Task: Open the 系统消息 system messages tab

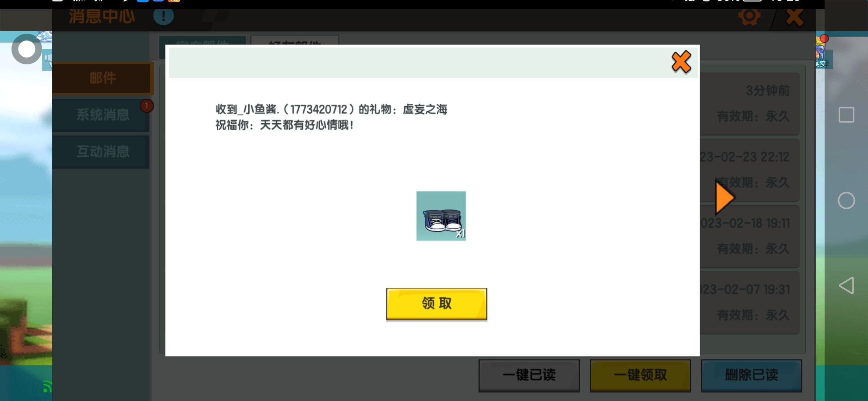Action: click(102, 115)
